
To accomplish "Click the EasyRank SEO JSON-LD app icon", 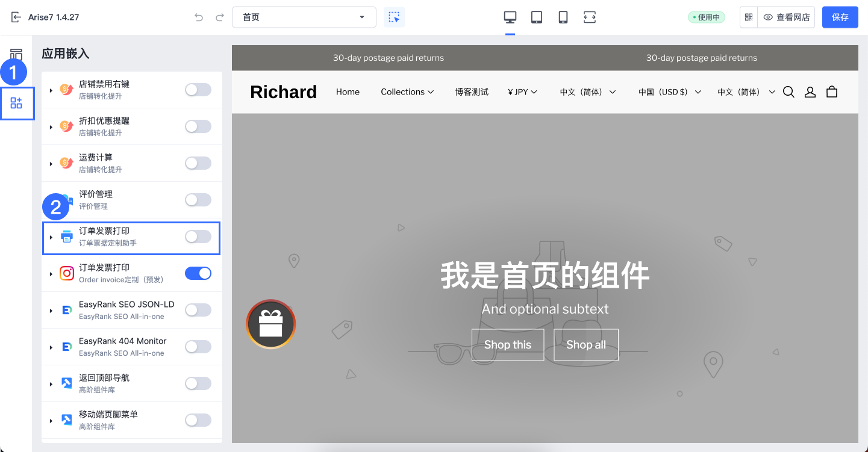I will point(66,311).
